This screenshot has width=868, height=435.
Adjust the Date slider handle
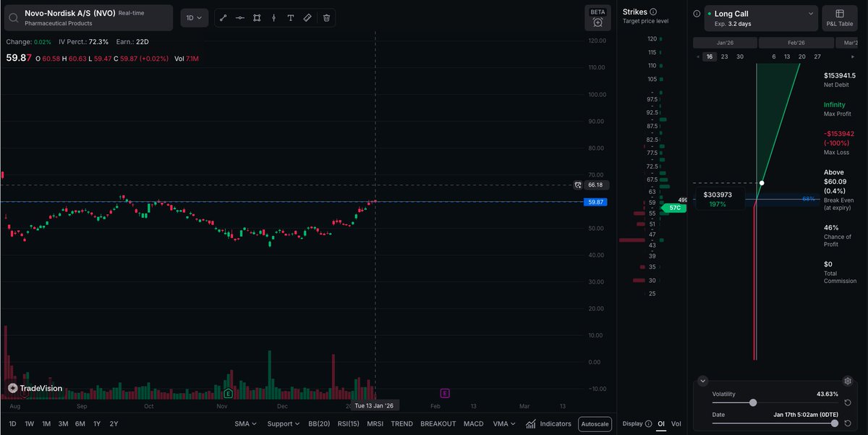click(835, 423)
